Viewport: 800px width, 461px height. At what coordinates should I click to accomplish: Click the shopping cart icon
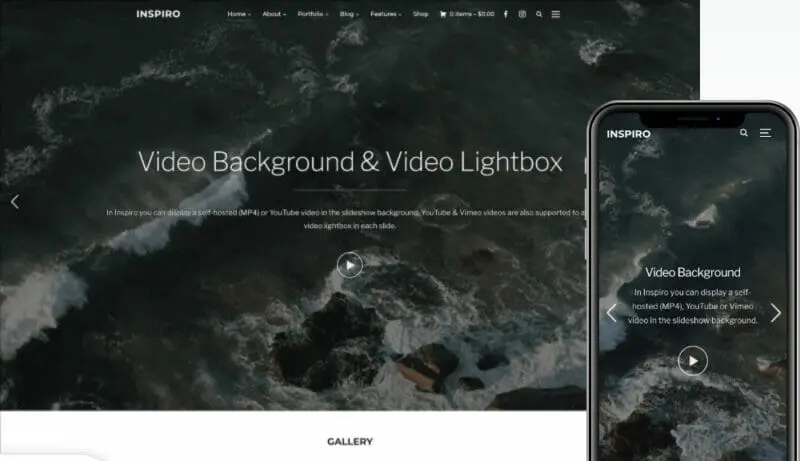point(443,14)
